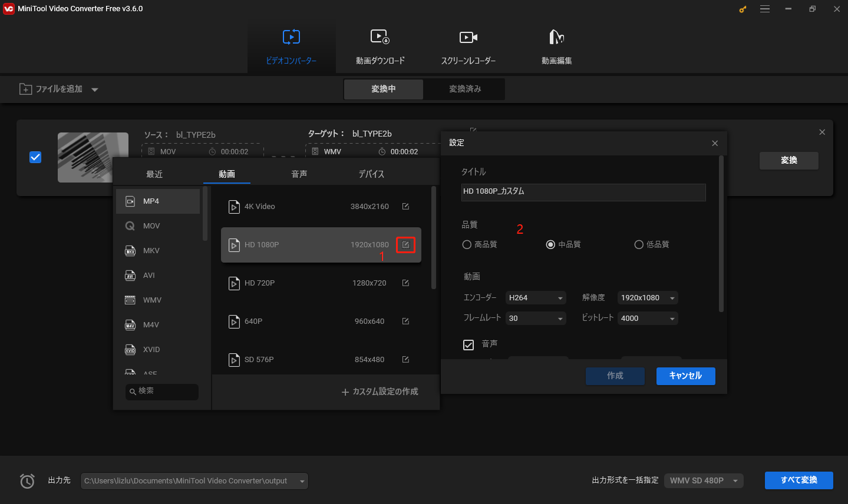
Task: Switch to the Audio (音声) tab
Action: [x=299, y=174]
